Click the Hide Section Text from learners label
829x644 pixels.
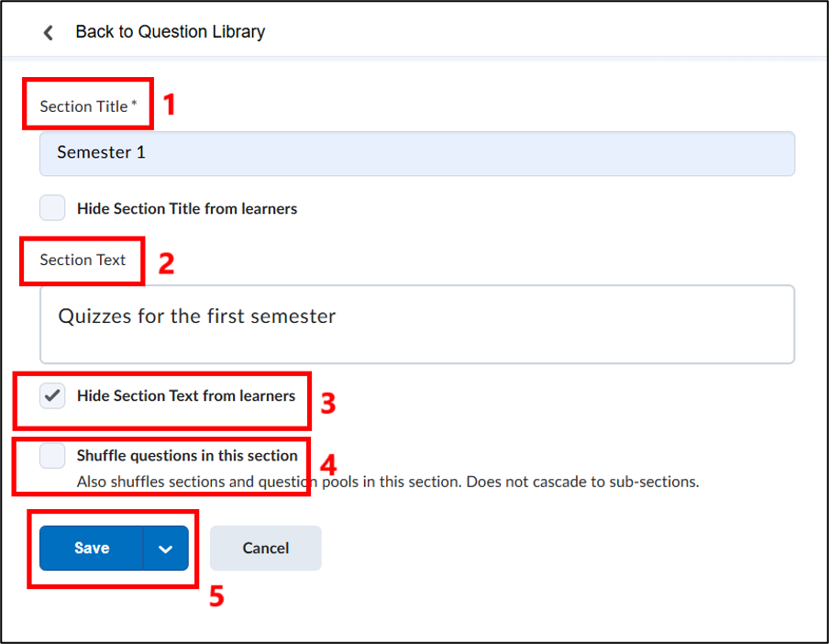point(185,396)
